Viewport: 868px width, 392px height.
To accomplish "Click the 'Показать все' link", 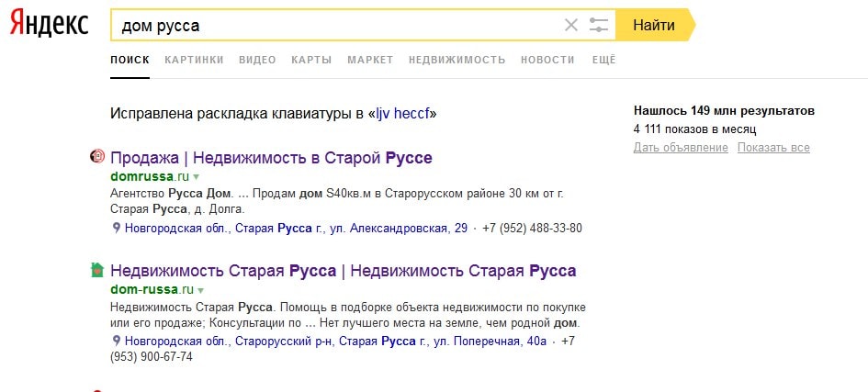I will (x=773, y=148).
